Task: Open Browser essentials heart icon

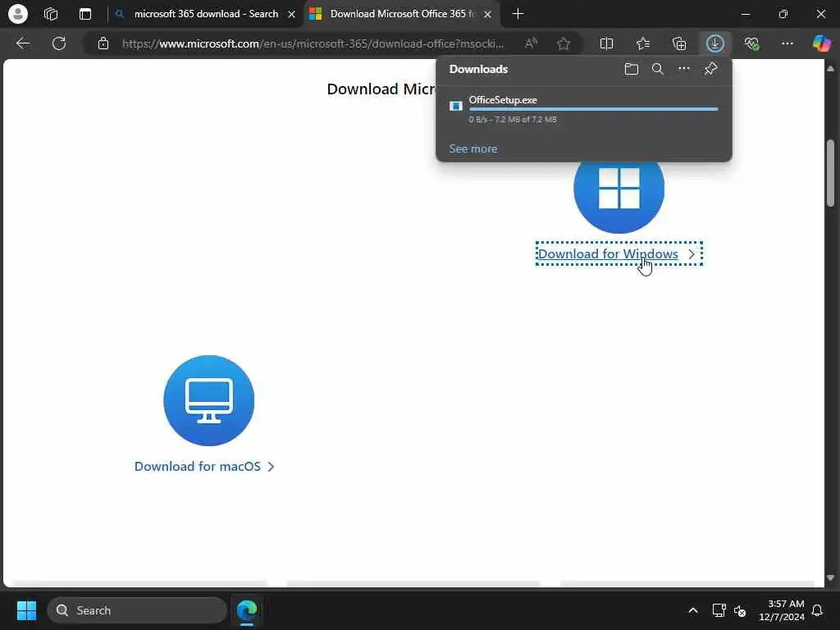Action: coord(751,43)
